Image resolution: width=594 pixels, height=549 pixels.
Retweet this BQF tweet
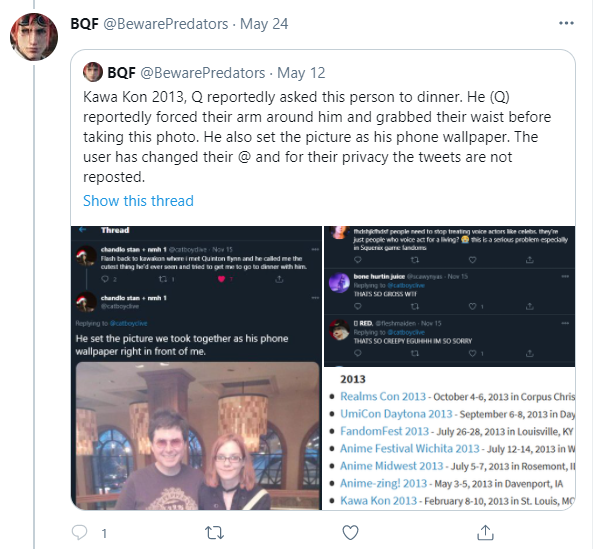[x=214, y=533]
